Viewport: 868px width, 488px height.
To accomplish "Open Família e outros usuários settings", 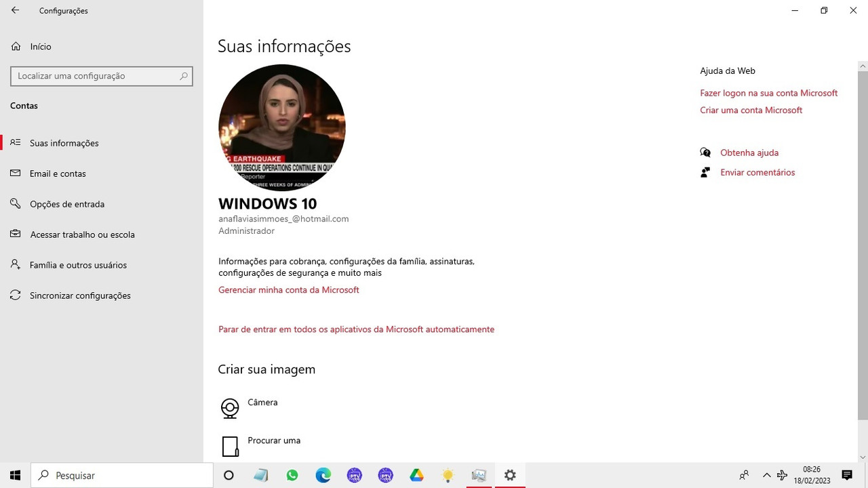I will (15, 265).
